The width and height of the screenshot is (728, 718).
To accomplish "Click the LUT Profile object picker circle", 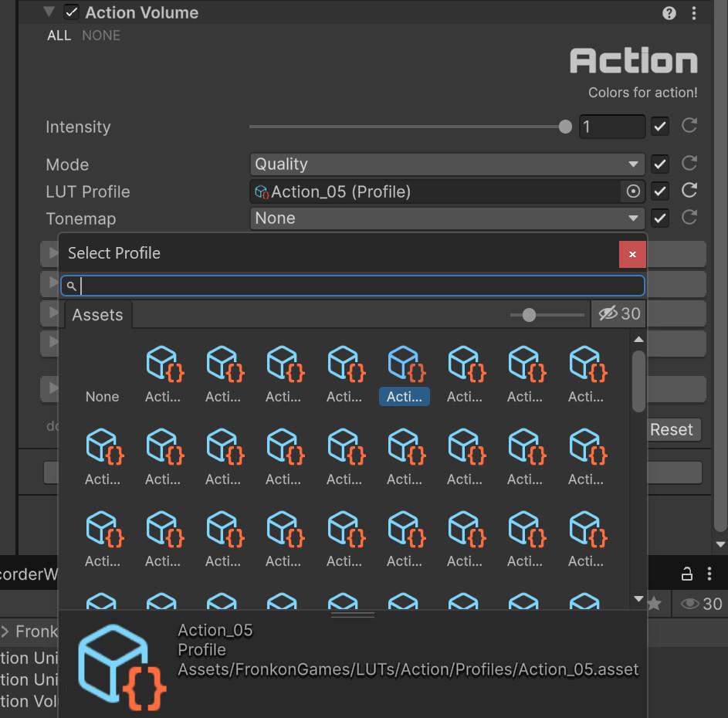I will coord(633,191).
